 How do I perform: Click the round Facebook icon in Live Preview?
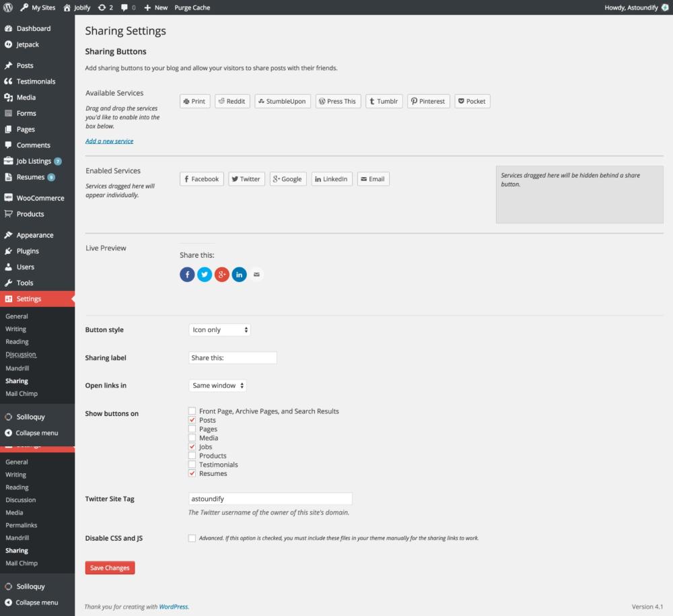[x=187, y=274]
